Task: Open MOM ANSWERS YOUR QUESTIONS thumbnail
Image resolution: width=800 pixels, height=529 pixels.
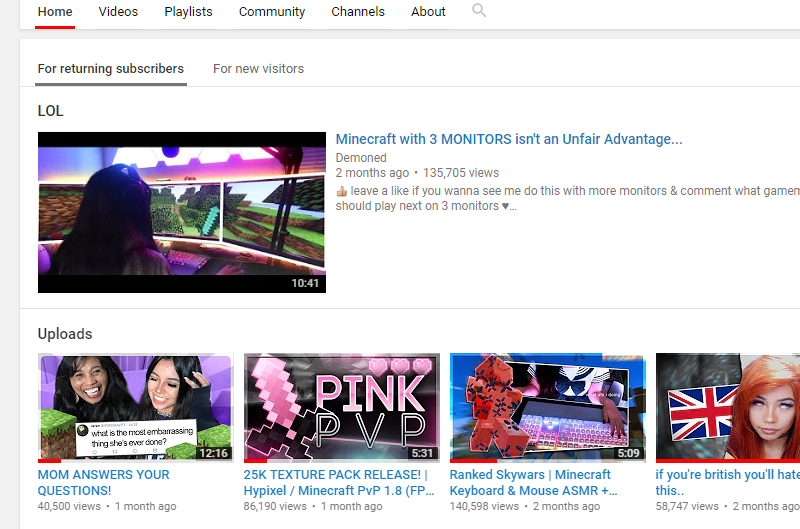Action: point(136,408)
